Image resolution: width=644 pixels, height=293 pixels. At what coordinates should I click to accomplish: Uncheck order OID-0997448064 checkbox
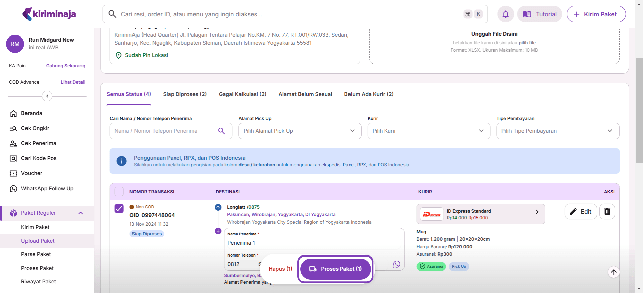coord(119,209)
